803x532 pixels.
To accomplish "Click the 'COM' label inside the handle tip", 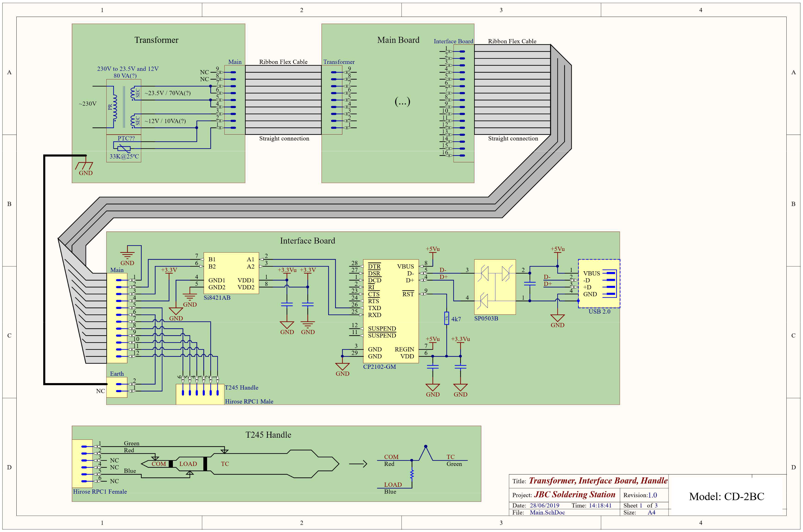I will [x=159, y=464].
